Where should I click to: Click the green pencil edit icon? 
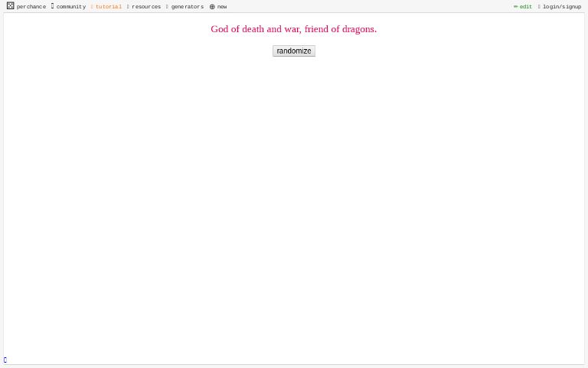click(515, 7)
